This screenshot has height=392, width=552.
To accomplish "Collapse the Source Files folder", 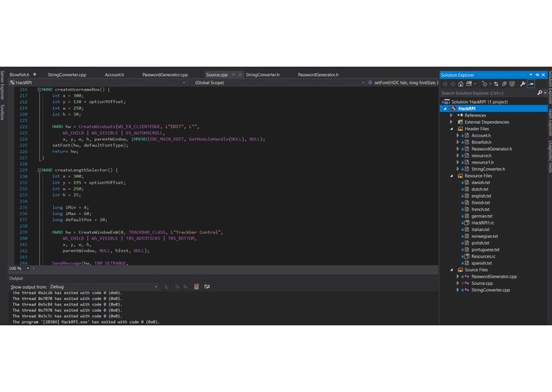I will tap(452, 270).
